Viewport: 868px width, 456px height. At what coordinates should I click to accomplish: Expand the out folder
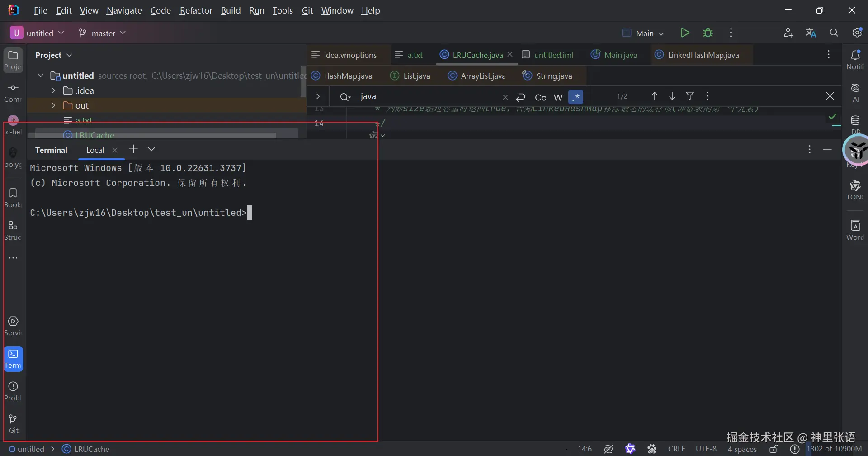click(x=54, y=105)
